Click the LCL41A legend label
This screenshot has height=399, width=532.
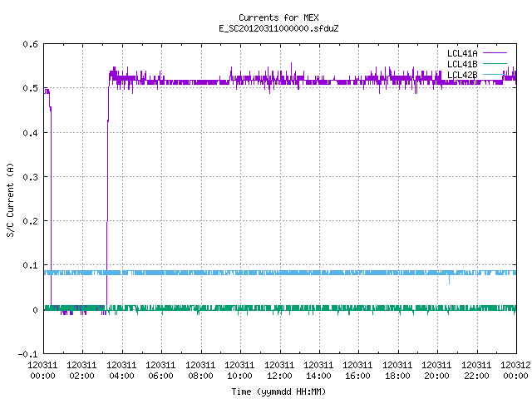click(x=462, y=53)
